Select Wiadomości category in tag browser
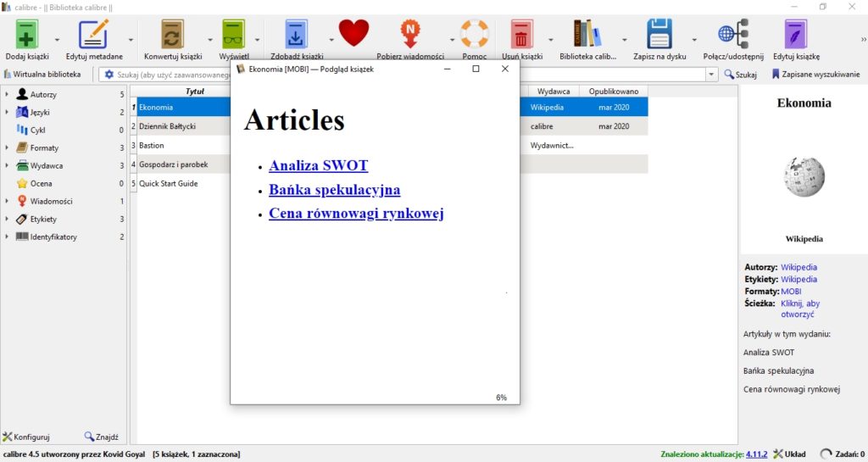The height and width of the screenshot is (462, 868). pyautogui.click(x=51, y=201)
